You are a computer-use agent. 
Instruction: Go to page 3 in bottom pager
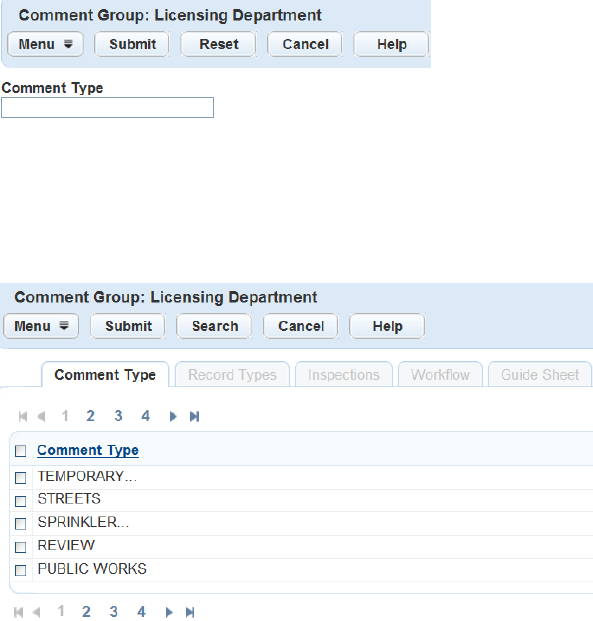coord(114,611)
